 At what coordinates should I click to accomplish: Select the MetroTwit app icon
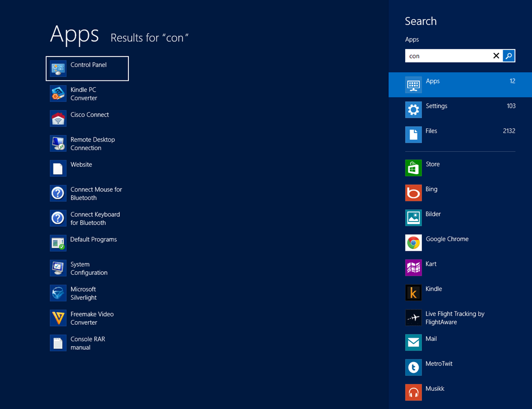(413, 367)
